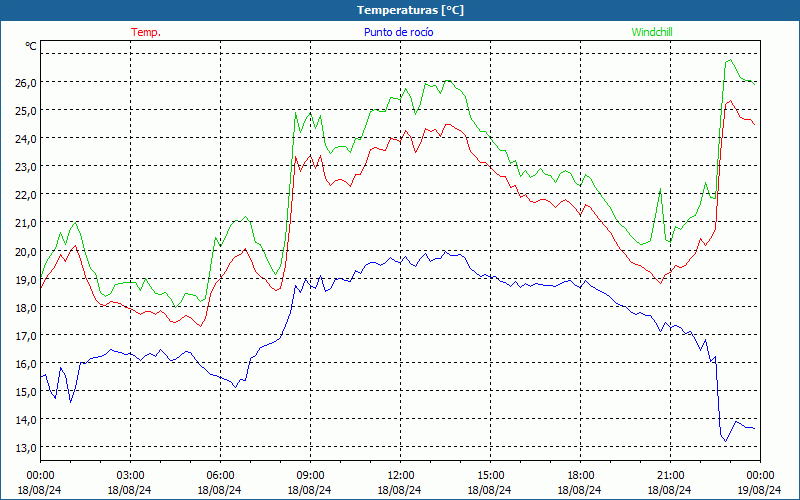Click the 24,0 y-axis value
Screen dimensions: 800x500
[26, 138]
